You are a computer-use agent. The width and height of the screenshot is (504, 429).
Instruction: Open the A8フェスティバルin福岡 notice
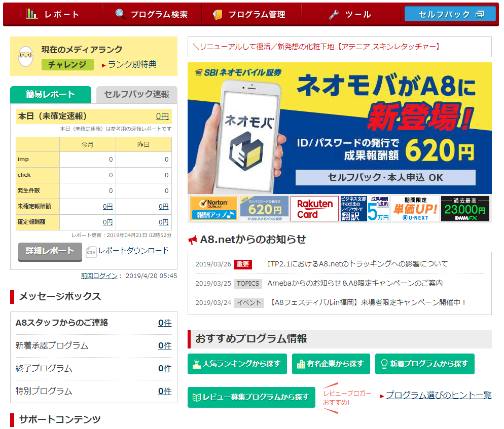367,302
